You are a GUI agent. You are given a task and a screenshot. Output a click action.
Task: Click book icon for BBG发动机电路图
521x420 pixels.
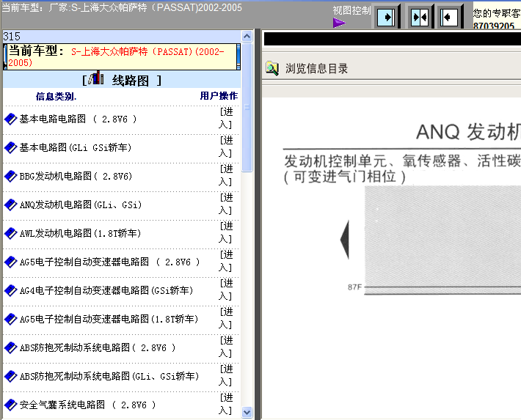pyautogui.click(x=10, y=176)
